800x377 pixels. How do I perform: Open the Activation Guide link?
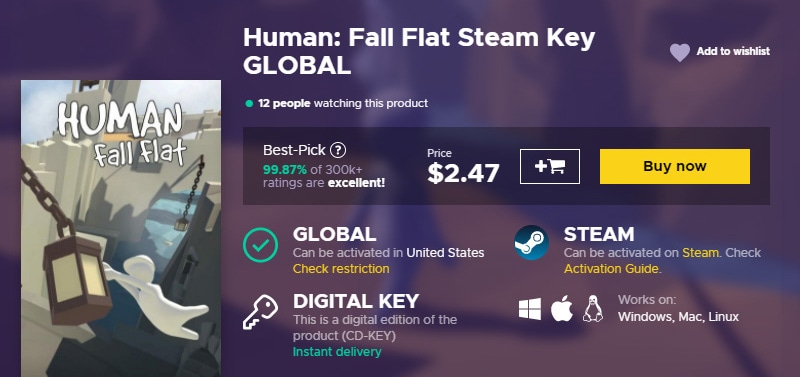pos(611,269)
